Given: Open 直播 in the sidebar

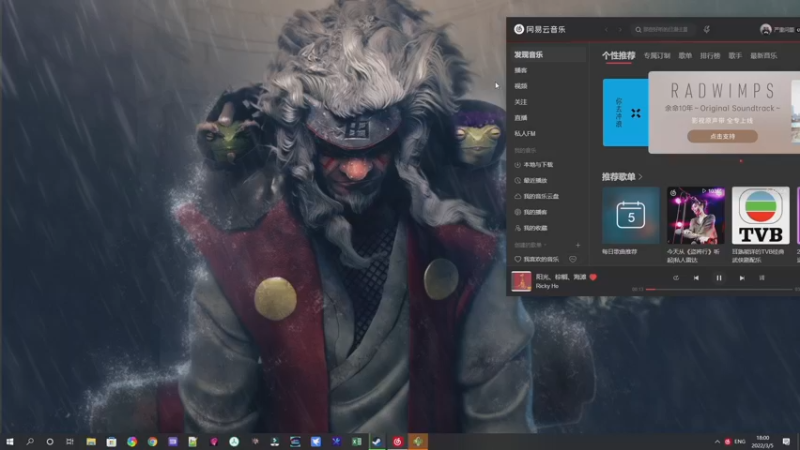Looking at the screenshot, I should coord(520,118).
